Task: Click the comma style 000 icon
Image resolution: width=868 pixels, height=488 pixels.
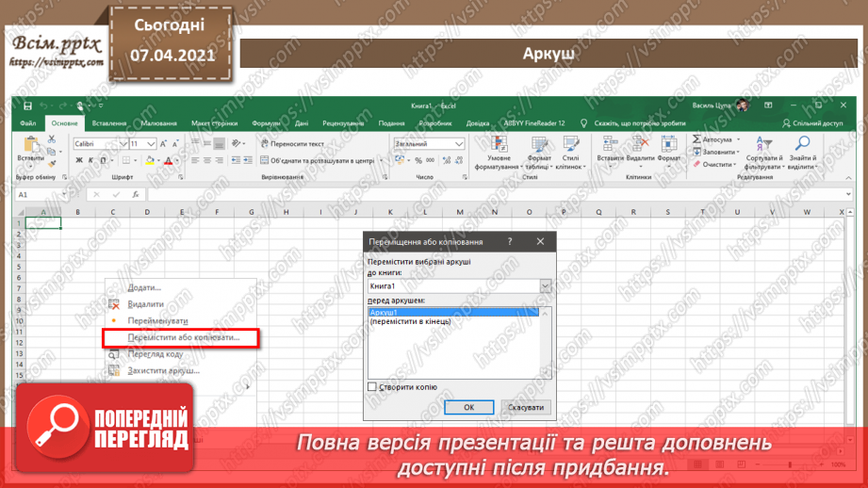Action: pos(430,160)
